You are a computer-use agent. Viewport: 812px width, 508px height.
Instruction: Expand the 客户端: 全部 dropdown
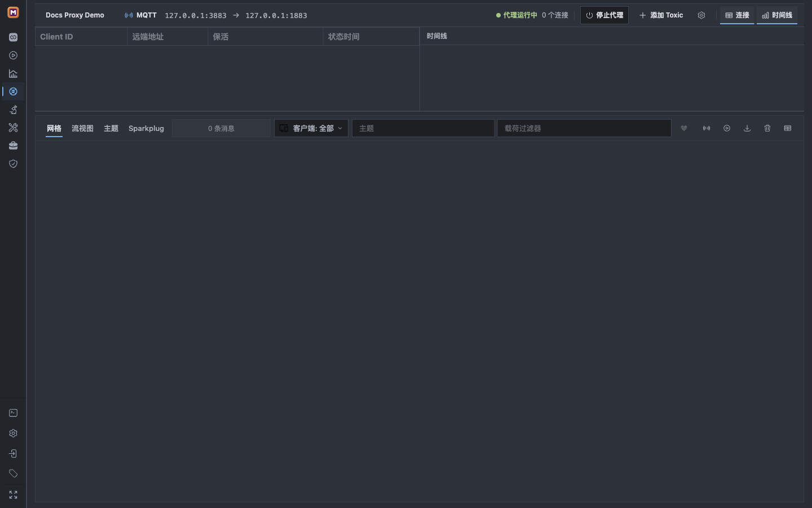311,128
